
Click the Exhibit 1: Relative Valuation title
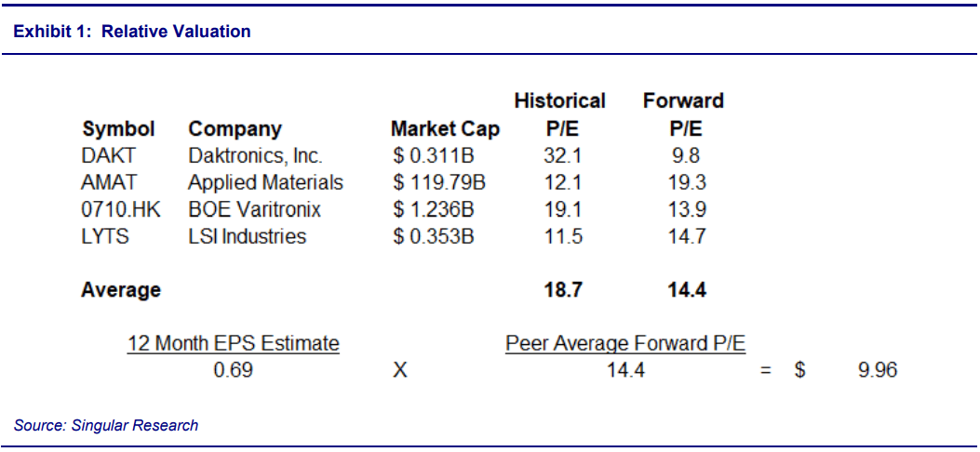(132, 32)
